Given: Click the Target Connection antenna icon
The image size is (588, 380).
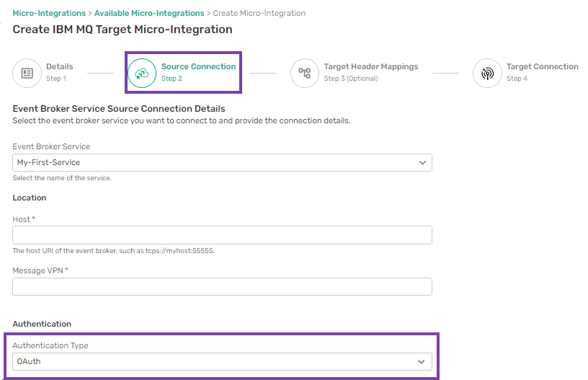Looking at the screenshot, I should pyautogui.click(x=487, y=73).
